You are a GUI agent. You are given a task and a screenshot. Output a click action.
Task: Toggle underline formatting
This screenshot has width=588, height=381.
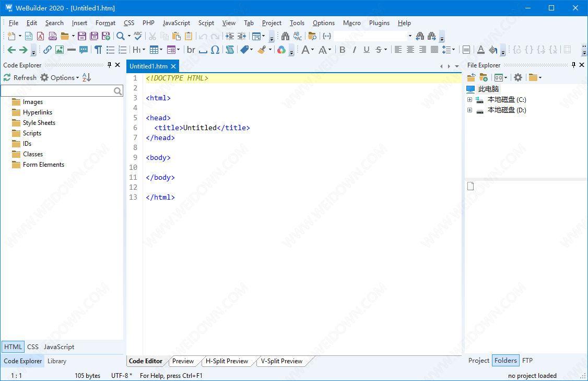click(367, 50)
